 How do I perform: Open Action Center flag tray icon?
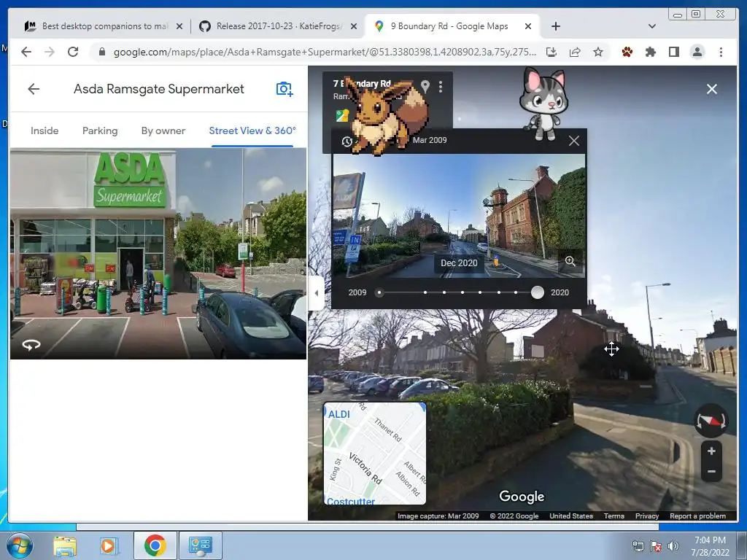pyautogui.click(x=656, y=546)
